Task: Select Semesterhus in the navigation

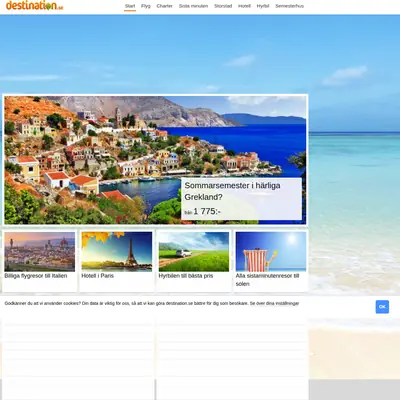Action: click(x=290, y=6)
